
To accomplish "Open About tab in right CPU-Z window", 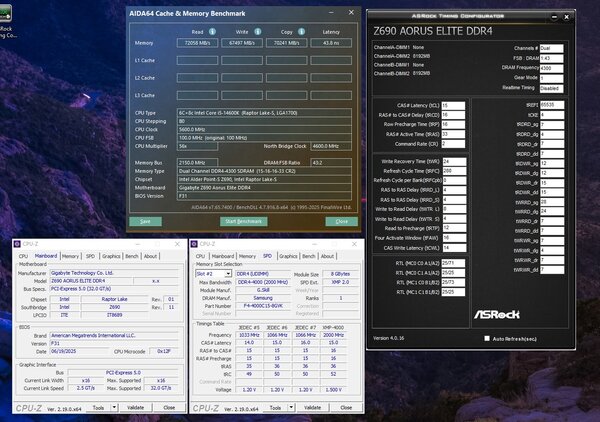I will tap(327, 256).
